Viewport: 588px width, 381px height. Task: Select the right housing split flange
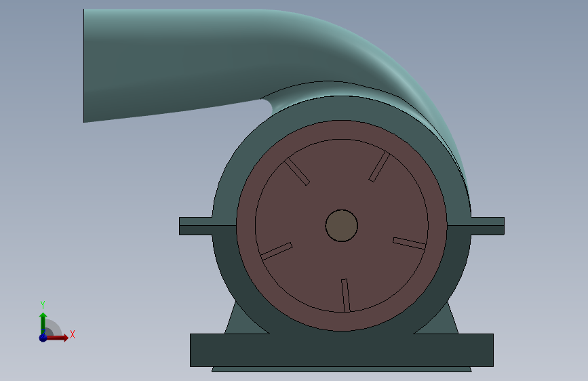(488, 226)
